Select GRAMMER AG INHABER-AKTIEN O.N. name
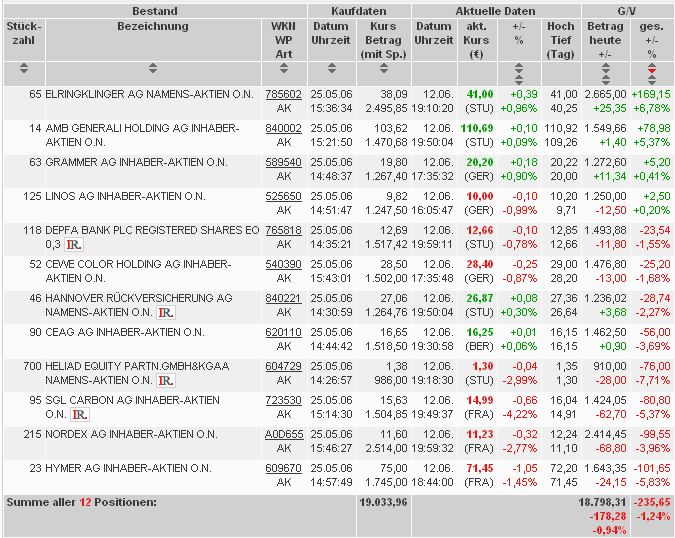Screen dimensions: 675x538 [136, 162]
